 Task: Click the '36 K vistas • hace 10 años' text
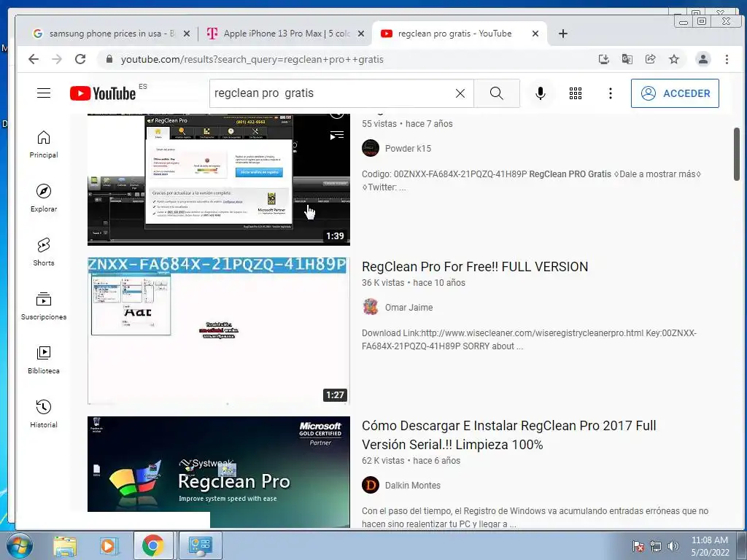[x=414, y=283]
